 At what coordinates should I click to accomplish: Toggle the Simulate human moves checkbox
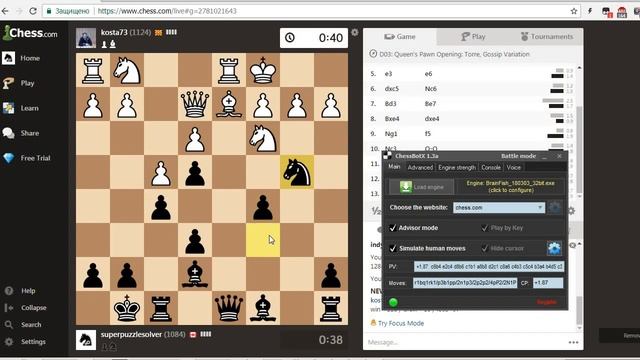pyautogui.click(x=393, y=248)
